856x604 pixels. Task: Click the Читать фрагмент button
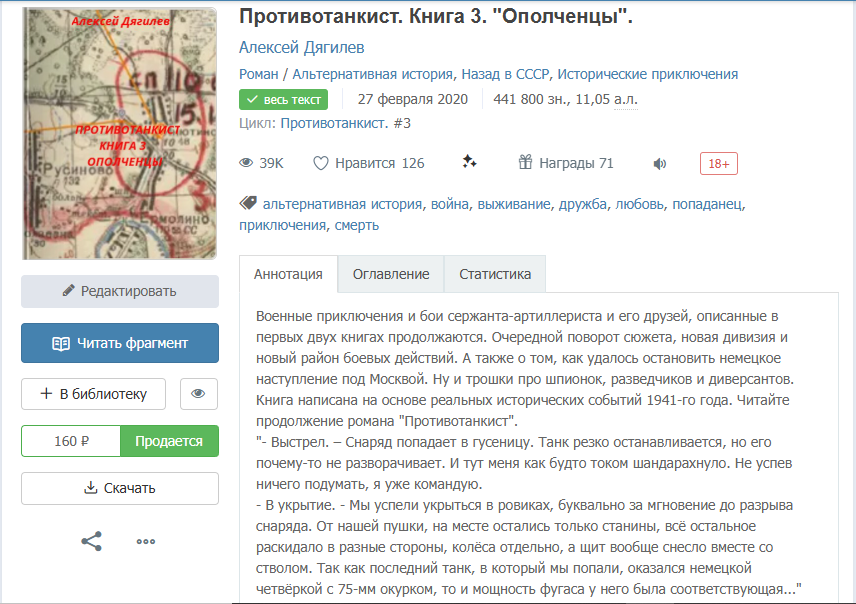(x=120, y=343)
